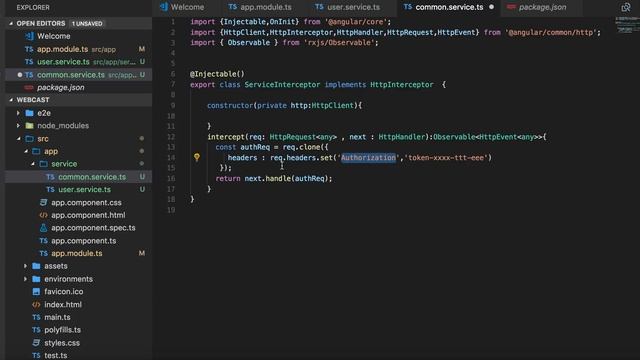Screen dimensions: 640x360
Task: Expand the environments folder arrow
Action: (x=25, y=279)
